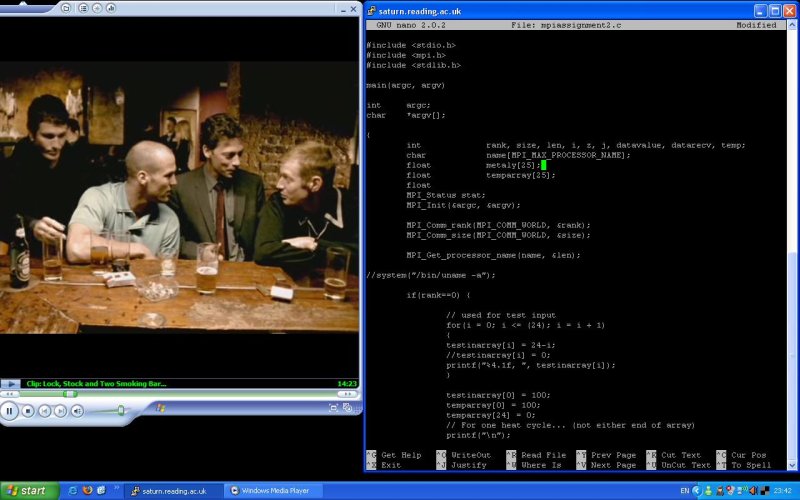Viewport: 800px width, 500px height.
Task: Stop the movie clip in Media Player
Action: tap(28, 411)
